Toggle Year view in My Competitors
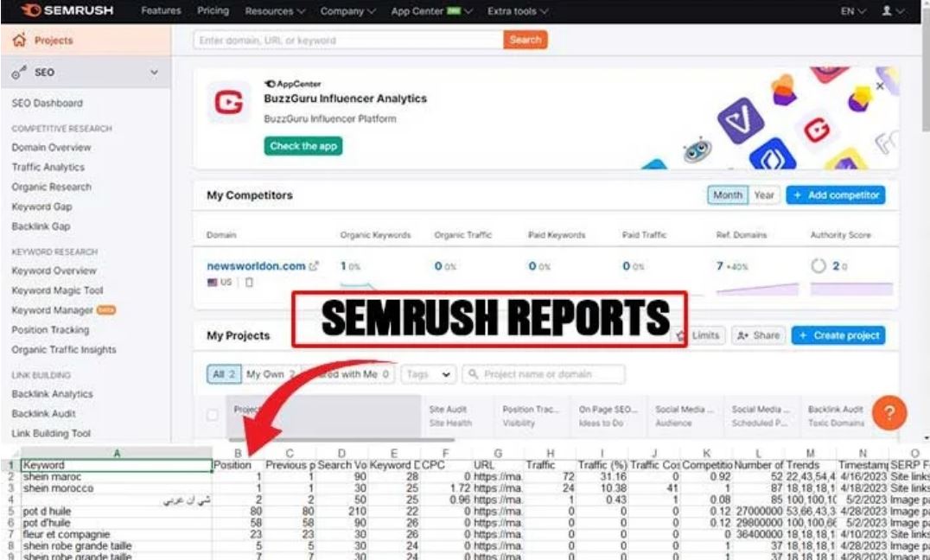 point(765,195)
